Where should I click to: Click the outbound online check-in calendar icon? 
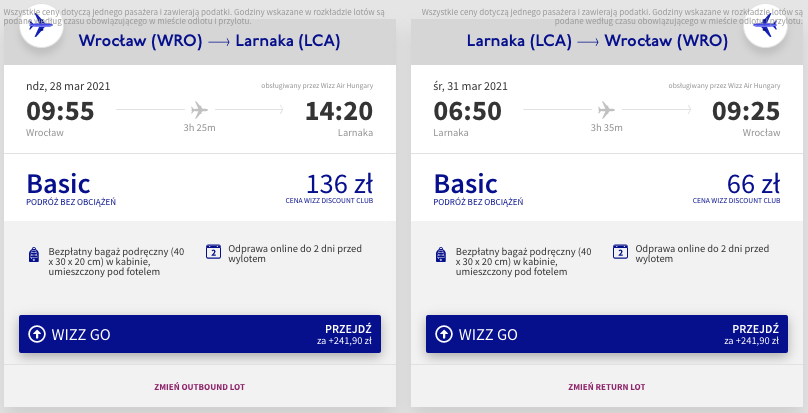click(x=213, y=252)
